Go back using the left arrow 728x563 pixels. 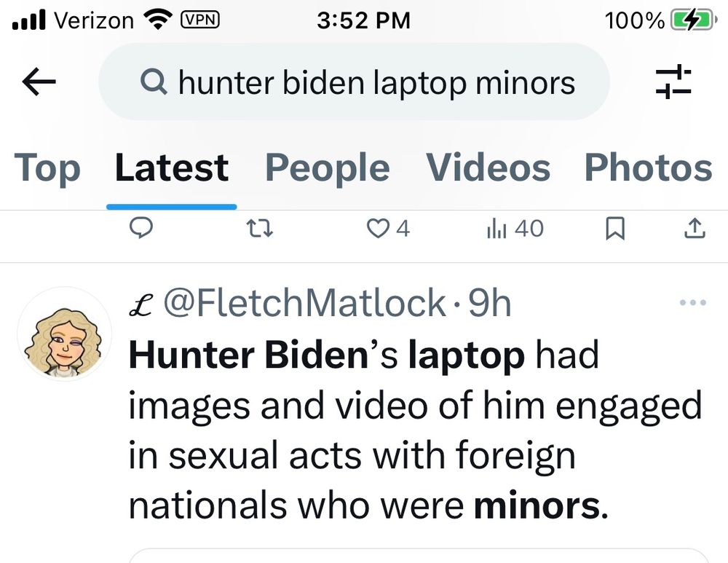click(39, 82)
